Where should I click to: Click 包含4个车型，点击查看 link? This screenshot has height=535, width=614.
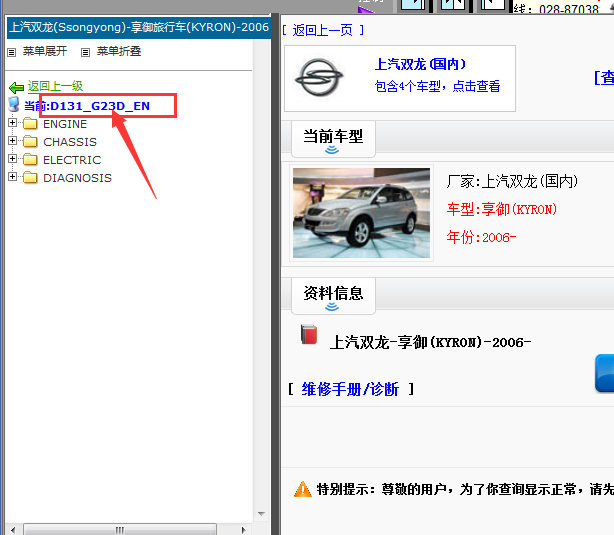coord(437,86)
